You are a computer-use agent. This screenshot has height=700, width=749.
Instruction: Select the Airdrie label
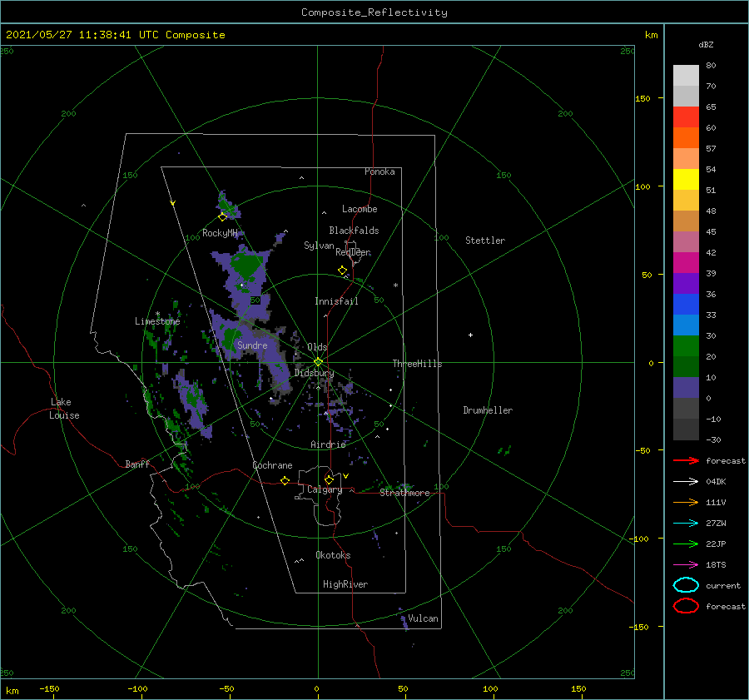coord(328,444)
